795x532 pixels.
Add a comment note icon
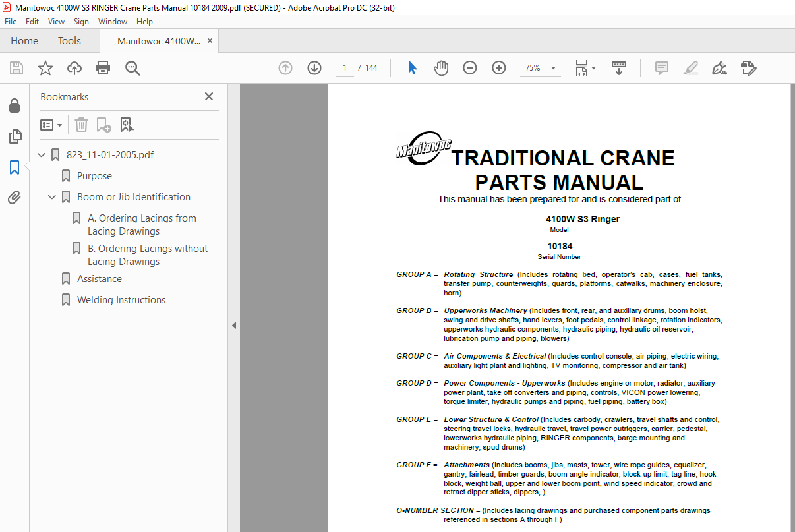(662, 68)
